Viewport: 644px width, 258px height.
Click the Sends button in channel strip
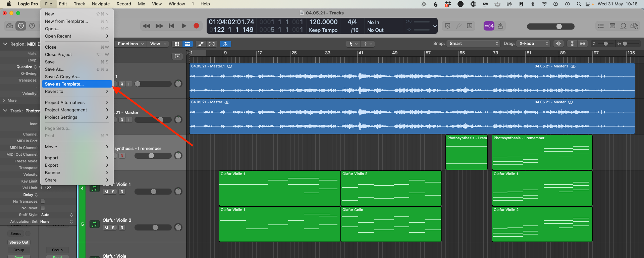click(16, 234)
